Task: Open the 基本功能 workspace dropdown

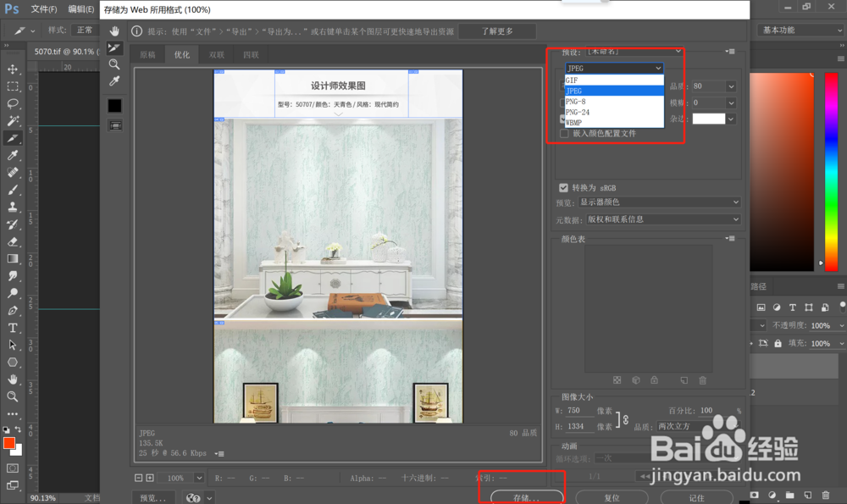Action: point(801,30)
